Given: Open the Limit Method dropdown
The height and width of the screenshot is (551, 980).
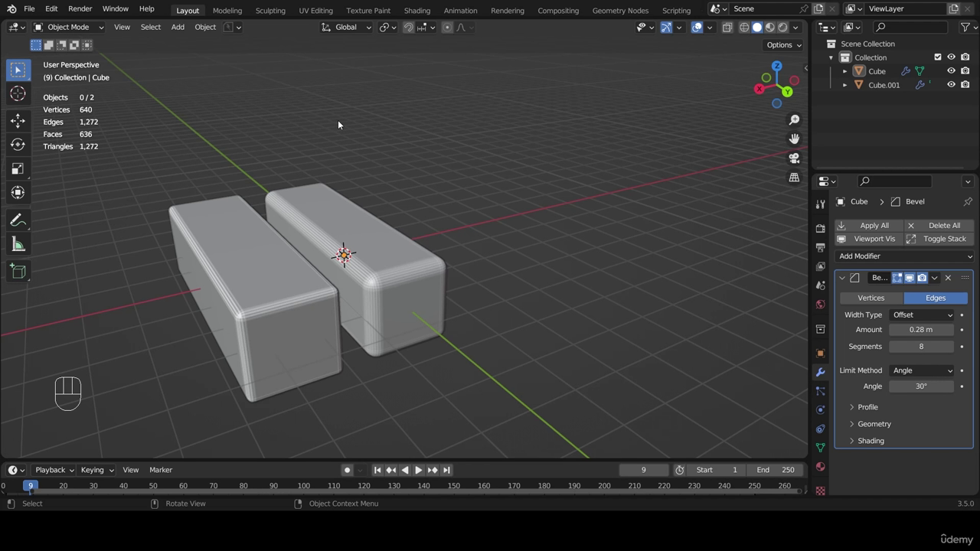Looking at the screenshot, I should click(923, 370).
